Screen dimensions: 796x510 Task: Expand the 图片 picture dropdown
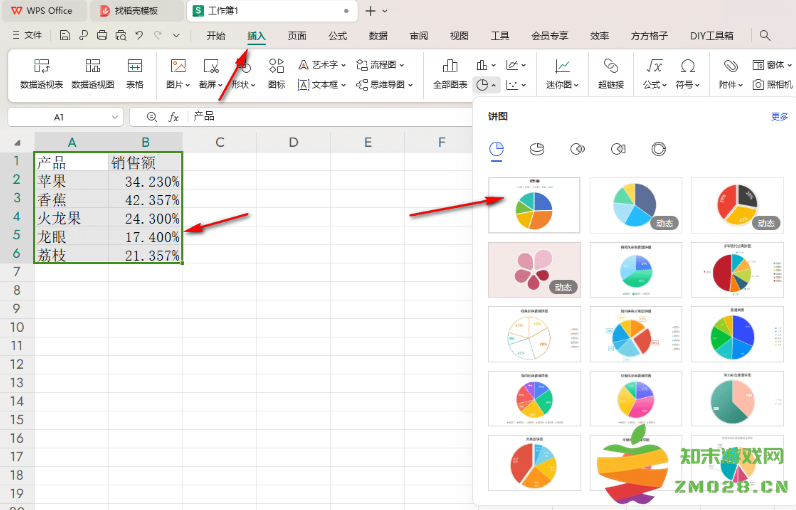click(x=176, y=85)
